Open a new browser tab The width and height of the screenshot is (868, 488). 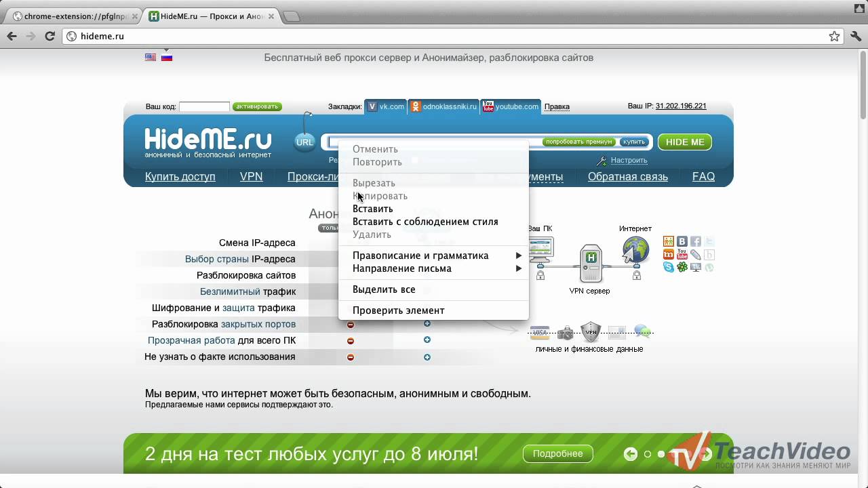pyautogui.click(x=291, y=16)
